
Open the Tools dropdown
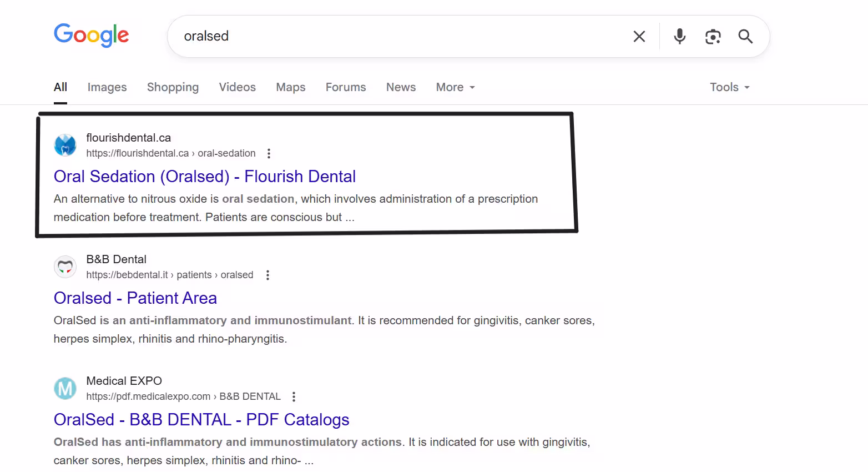(x=730, y=87)
